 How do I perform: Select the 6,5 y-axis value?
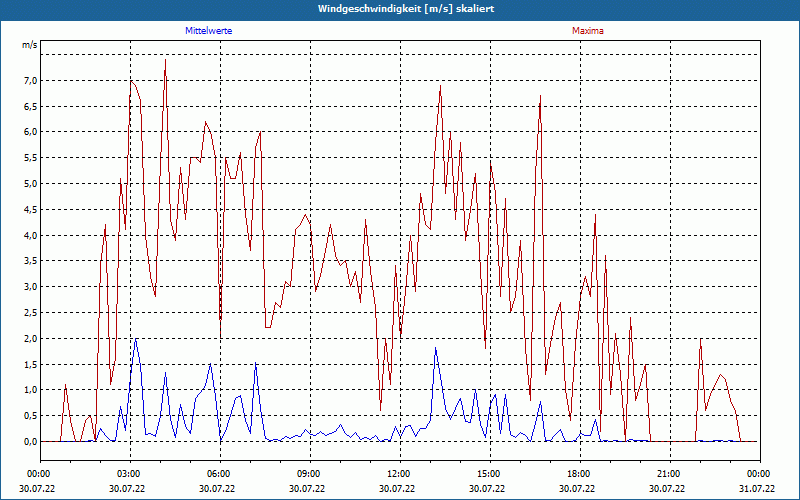point(30,106)
